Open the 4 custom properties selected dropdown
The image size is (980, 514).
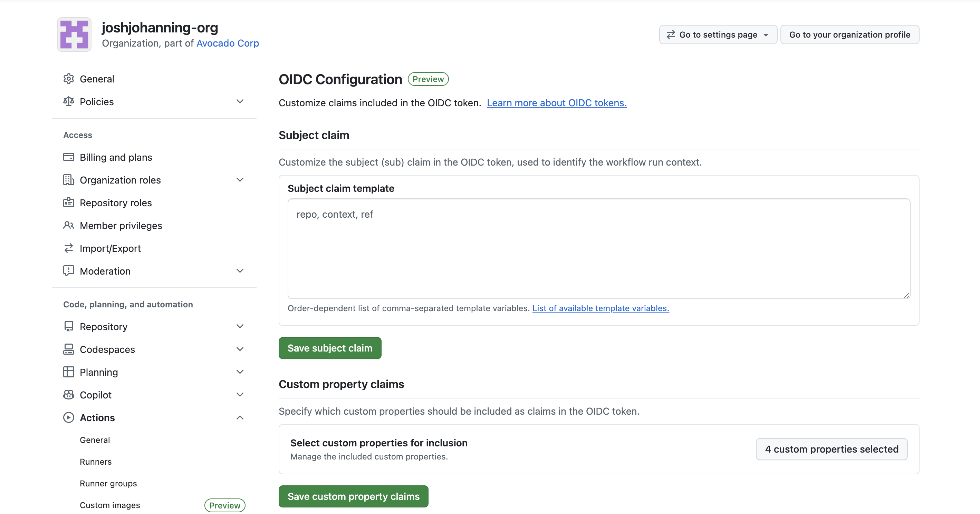pyautogui.click(x=831, y=449)
